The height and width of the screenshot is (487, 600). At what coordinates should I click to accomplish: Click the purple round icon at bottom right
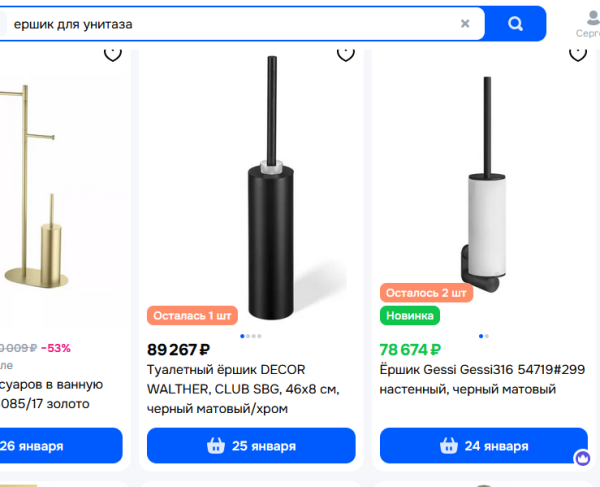coord(583,458)
